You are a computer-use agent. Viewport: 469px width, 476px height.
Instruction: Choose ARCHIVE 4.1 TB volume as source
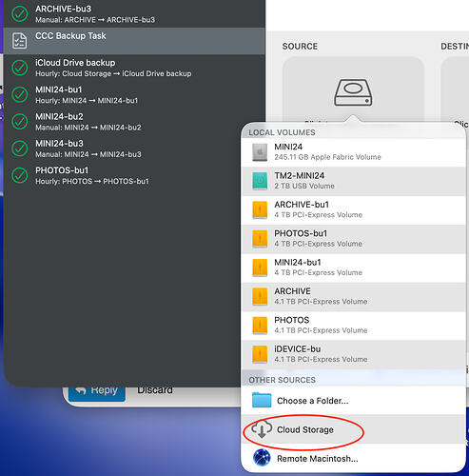(353, 296)
